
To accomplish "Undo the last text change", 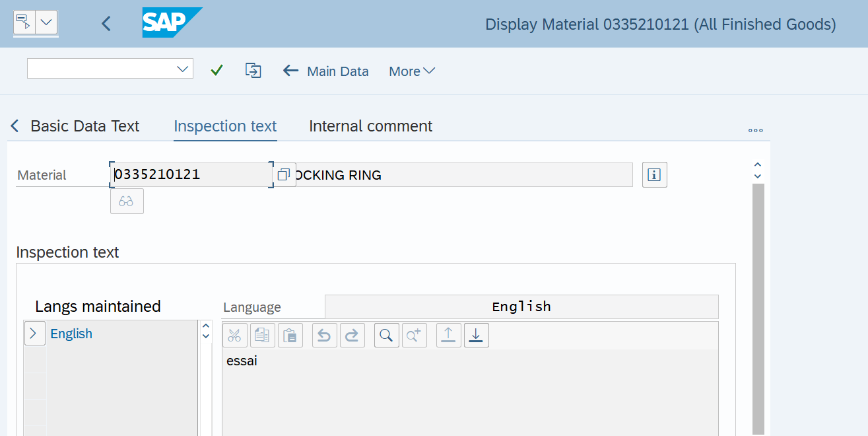I will point(324,335).
